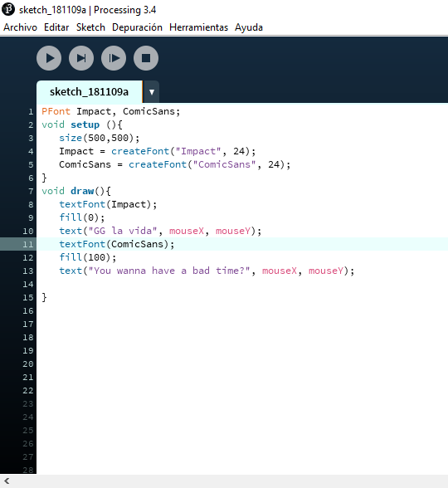The width and height of the screenshot is (448, 488).
Task: Run the sketch with the Play button
Action: pyautogui.click(x=49, y=58)
